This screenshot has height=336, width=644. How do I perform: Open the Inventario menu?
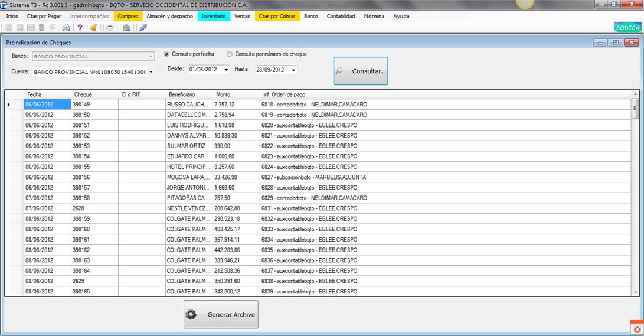click(x=214, y=16)
